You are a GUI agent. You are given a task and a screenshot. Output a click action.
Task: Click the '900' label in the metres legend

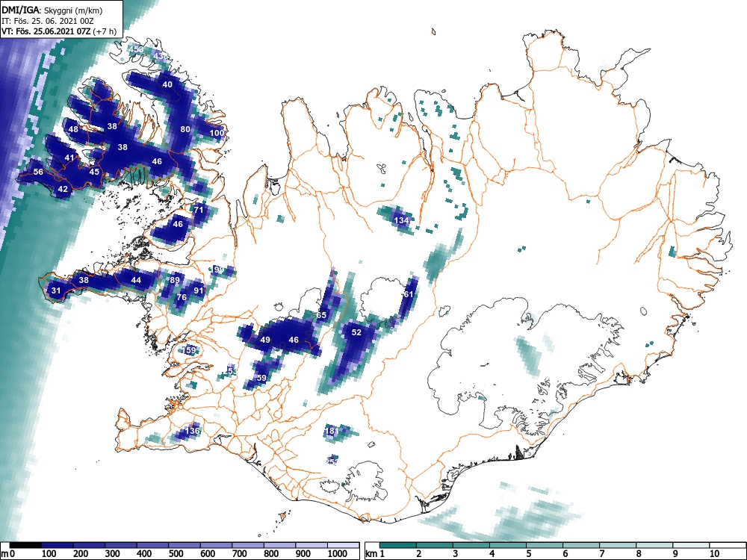(303, 553)
